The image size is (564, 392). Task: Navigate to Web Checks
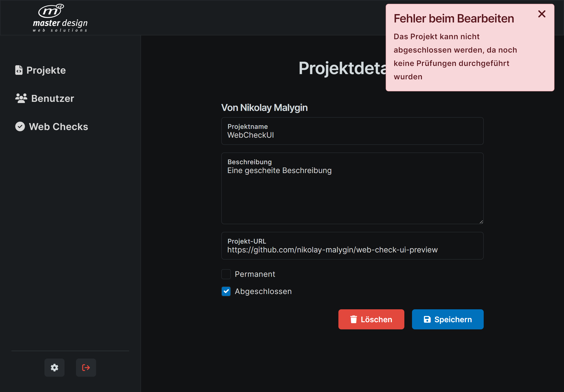tap(59, 127)
